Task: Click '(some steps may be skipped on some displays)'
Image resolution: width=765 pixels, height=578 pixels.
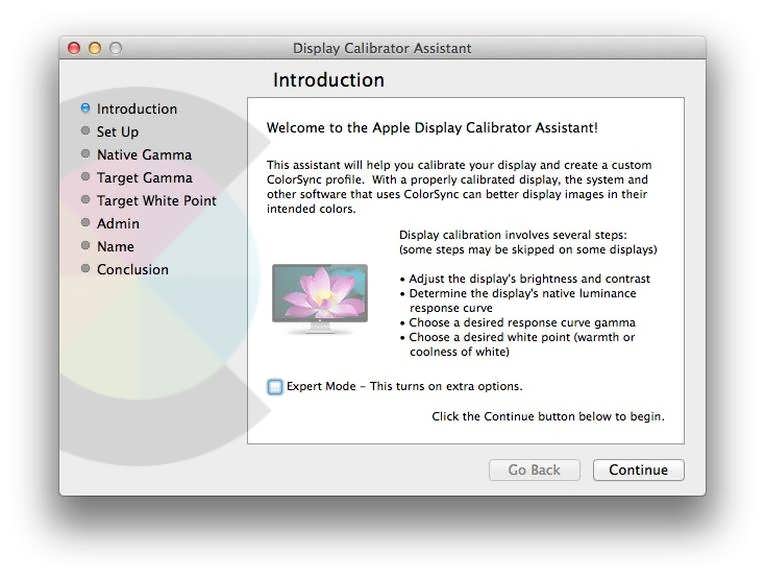Action: tap(528, 249)
